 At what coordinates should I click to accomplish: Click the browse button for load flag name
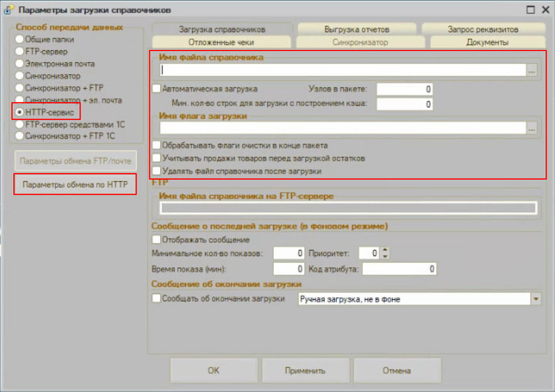coord(532,129)
